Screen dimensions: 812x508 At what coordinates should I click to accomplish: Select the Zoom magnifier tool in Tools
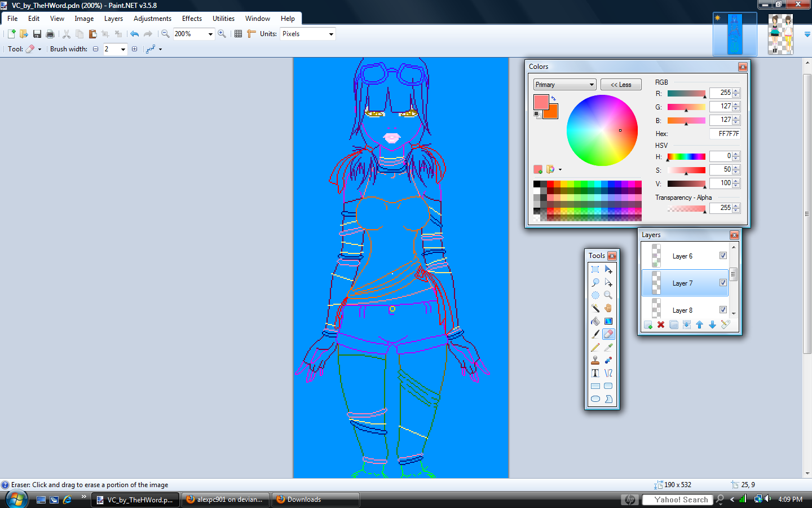[608, 295]
